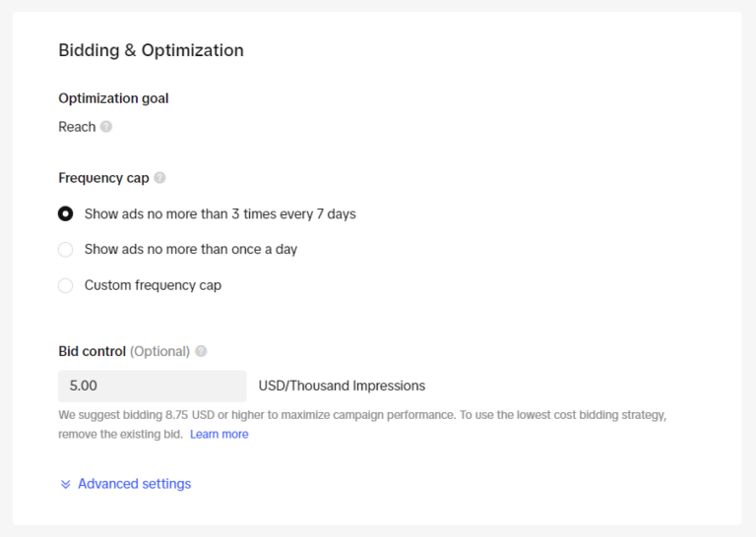Choose the Custom frequency cap radio button
Screen dimensions: 756x537
point(66,285)
